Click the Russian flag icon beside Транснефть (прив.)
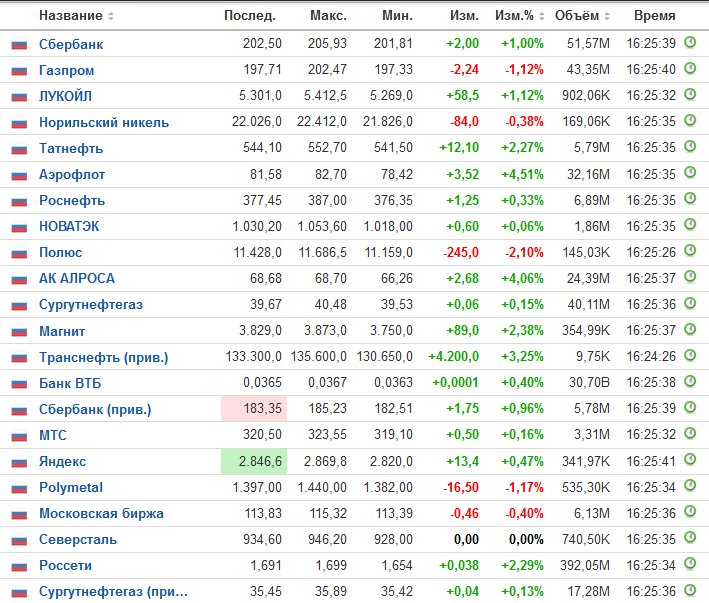The image size is (709, 603). click(19, 358)
